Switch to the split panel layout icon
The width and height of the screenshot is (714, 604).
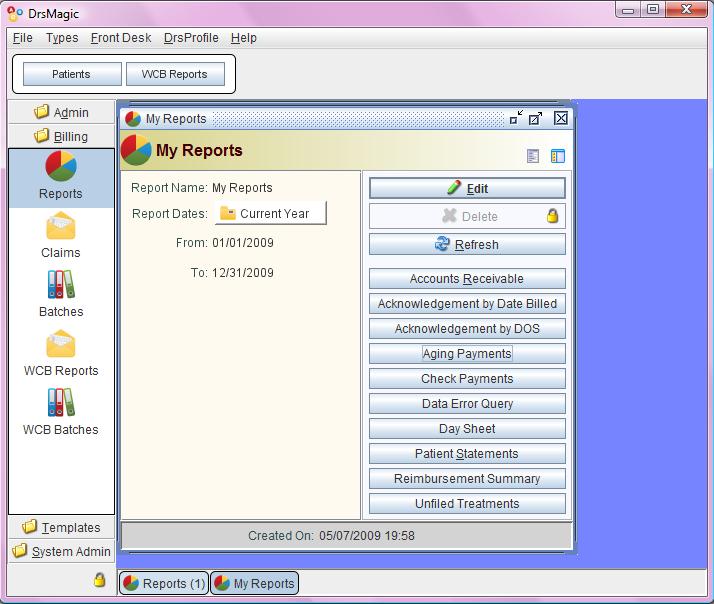[558, 156]
